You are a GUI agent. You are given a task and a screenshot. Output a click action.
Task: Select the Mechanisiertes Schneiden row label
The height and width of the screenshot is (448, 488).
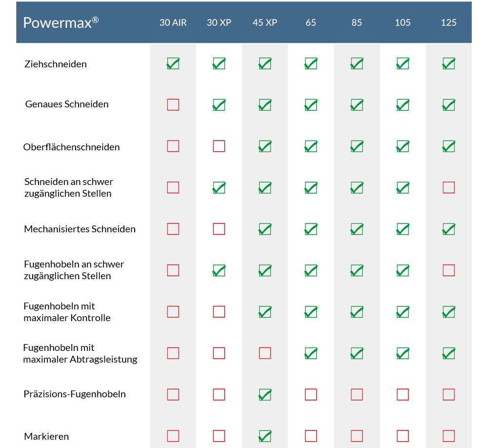click(x=80, y=229)
